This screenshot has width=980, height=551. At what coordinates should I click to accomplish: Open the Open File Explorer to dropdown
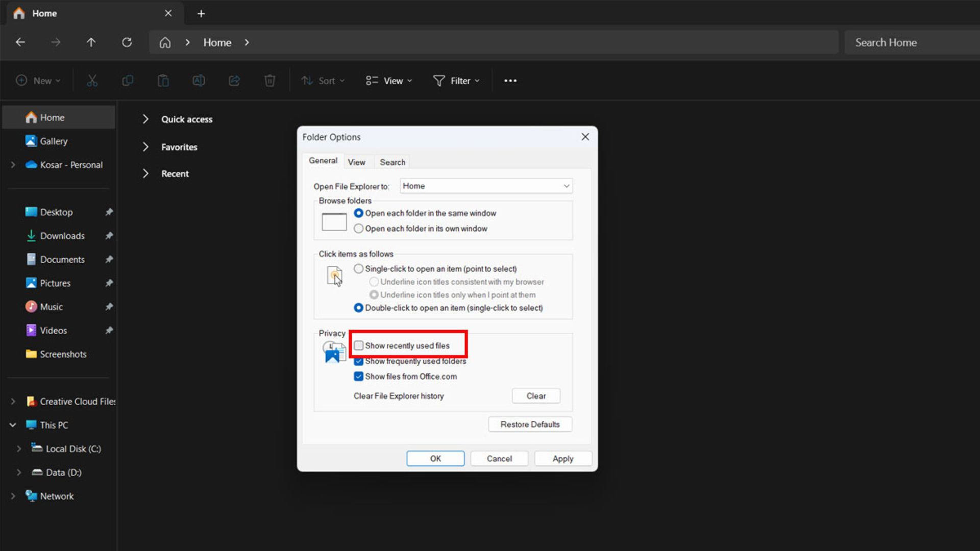(486, 186)
